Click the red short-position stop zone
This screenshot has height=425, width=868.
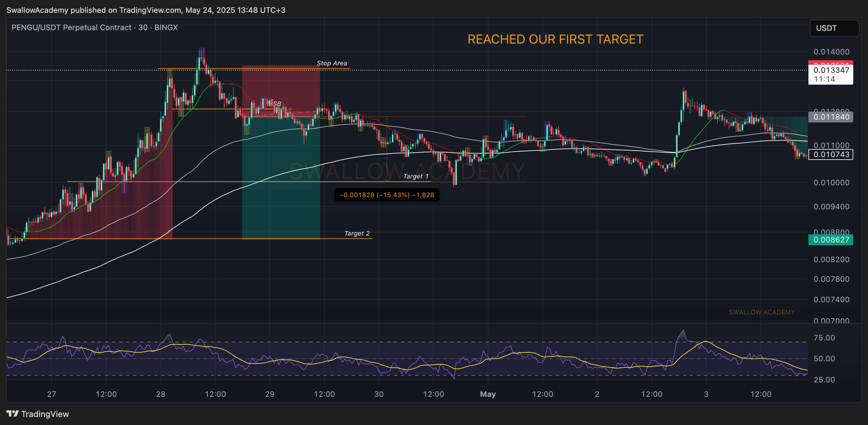pyautogui.click(x=281, y=91)
